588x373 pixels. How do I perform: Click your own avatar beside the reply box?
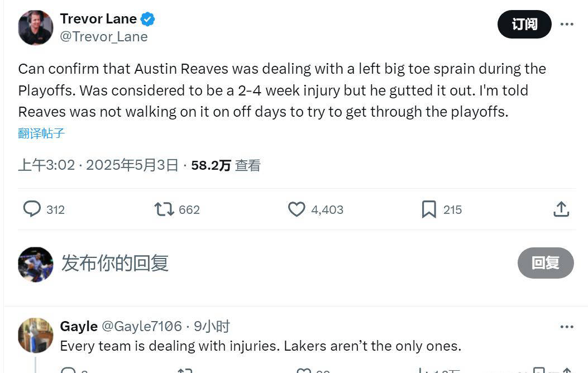(36, 264)
